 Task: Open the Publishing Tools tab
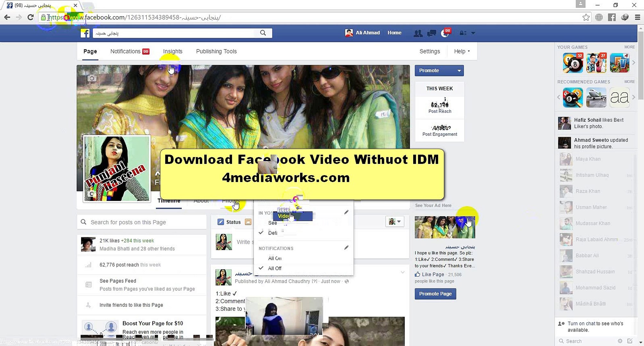click(x=216, y=51)
